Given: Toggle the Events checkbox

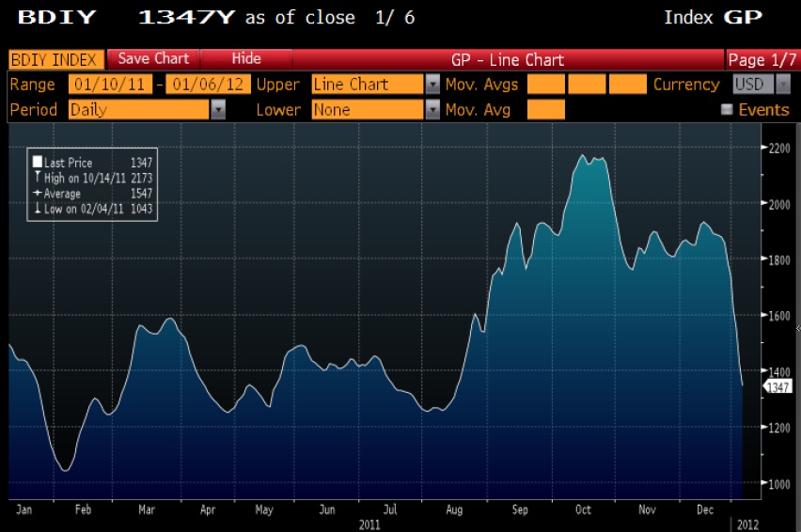Looking at the screenshot, I should tap(727, 109).
